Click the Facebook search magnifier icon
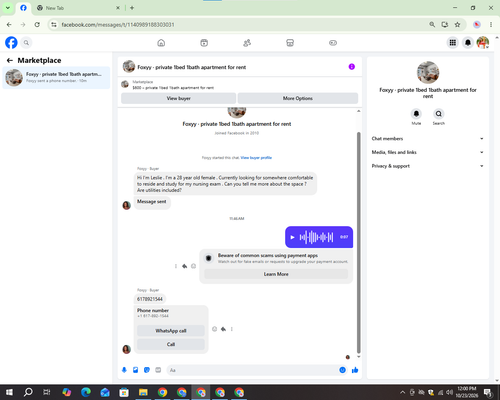Screen dimensions: 500x400 (26, 43)
